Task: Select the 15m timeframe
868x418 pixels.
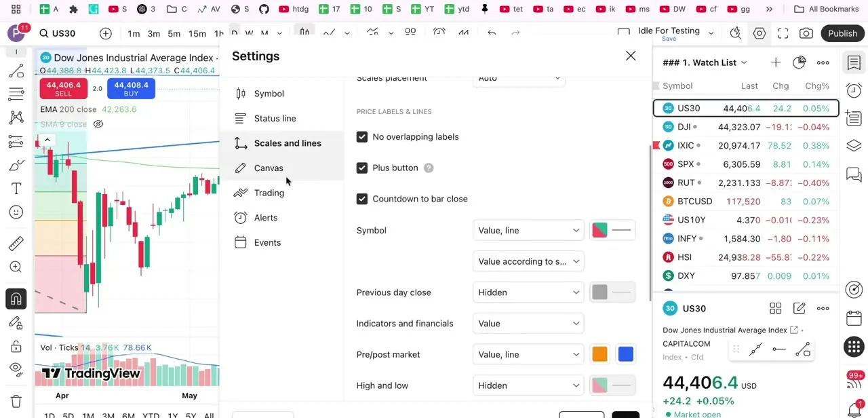Action: [197, 34]
